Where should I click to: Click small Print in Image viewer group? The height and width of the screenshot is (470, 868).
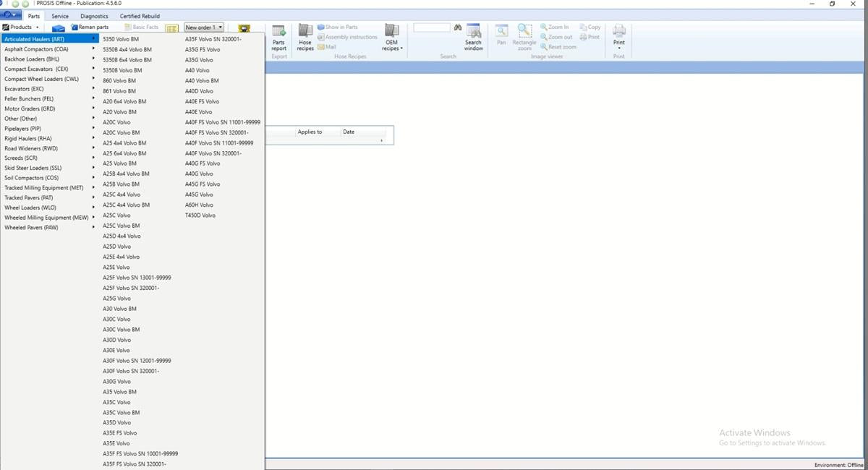pos(590,37)
